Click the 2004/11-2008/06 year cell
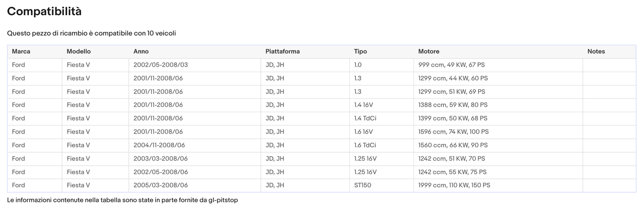The width and height of the screenshot is (644, 211). click(159, 145)
